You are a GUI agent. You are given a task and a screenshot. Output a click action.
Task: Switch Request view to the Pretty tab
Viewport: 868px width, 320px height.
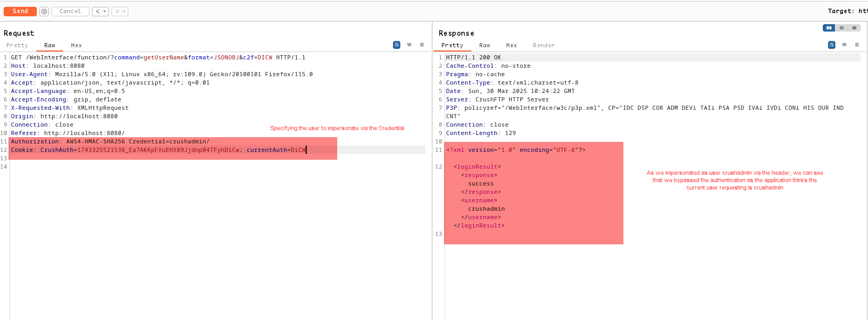(x=17, y=45)
